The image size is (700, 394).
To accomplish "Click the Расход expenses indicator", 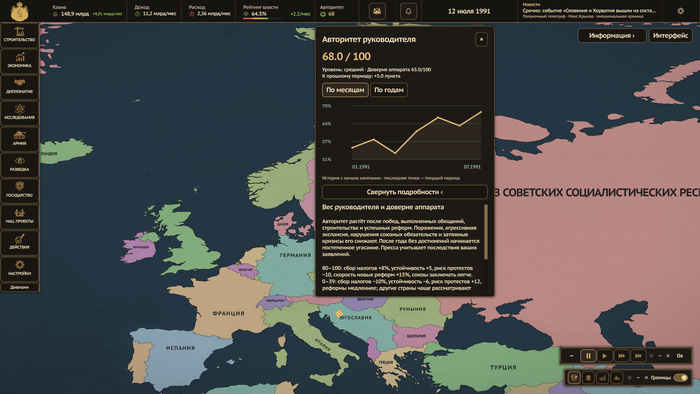I will 209,11.
